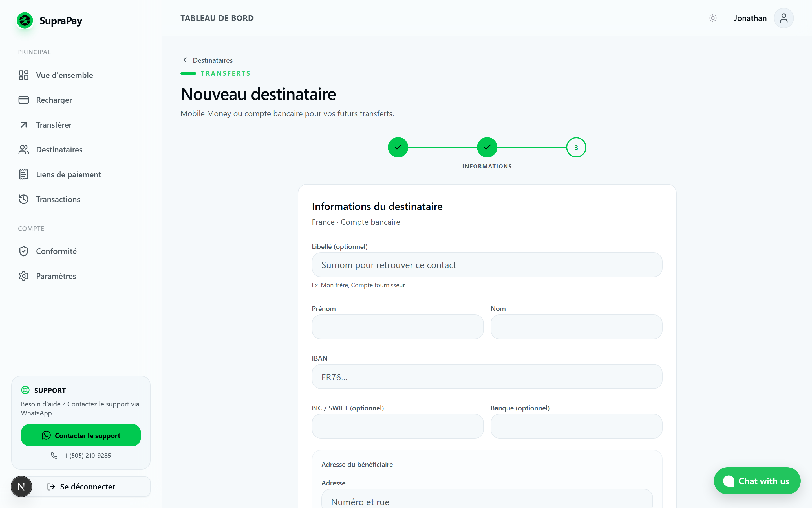Select the second step Informations circle
Screen dimensions: 812x508
tap(487, 147)
